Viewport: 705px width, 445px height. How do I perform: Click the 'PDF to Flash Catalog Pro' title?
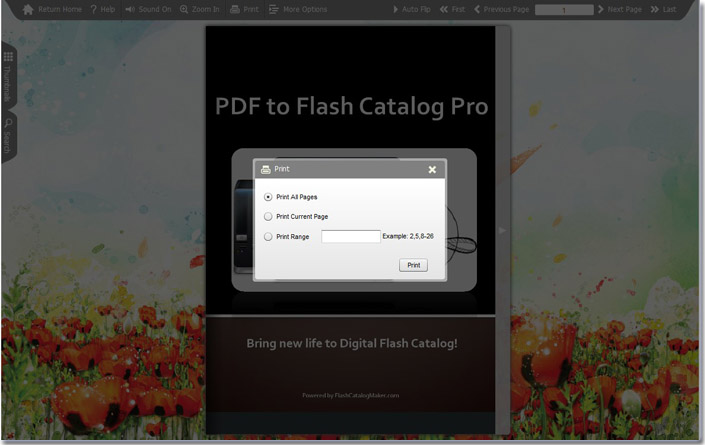coord(352,107)
